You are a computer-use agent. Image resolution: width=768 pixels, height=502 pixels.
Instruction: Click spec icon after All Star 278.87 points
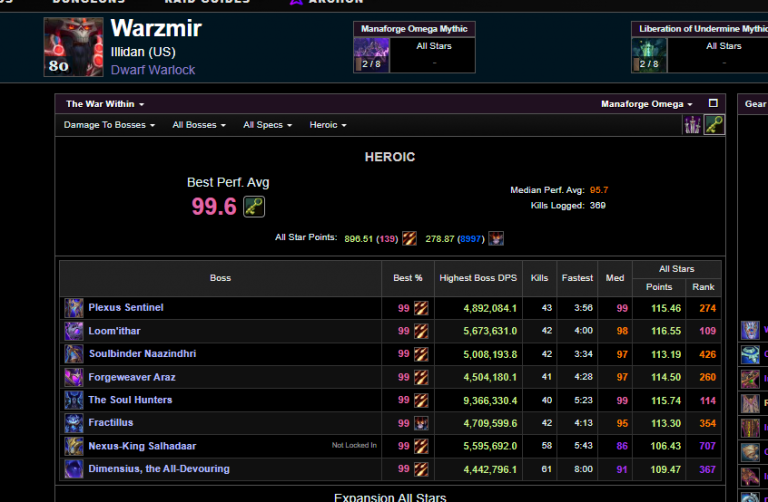pyautogui.click(x=496, y=239)
